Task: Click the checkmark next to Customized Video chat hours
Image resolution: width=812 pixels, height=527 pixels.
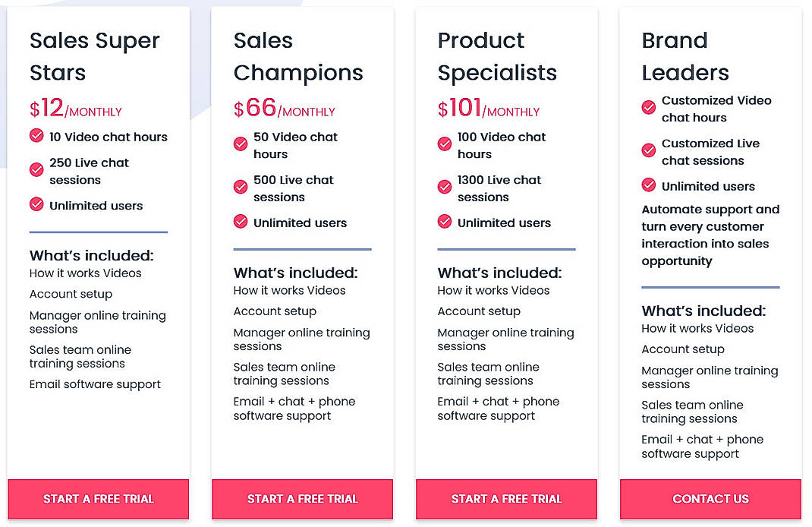Action: [x=649, y=107]
